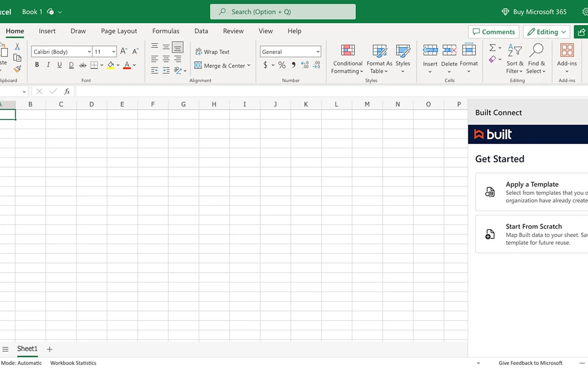Open the Editing mode dropdown

(546, 32)
